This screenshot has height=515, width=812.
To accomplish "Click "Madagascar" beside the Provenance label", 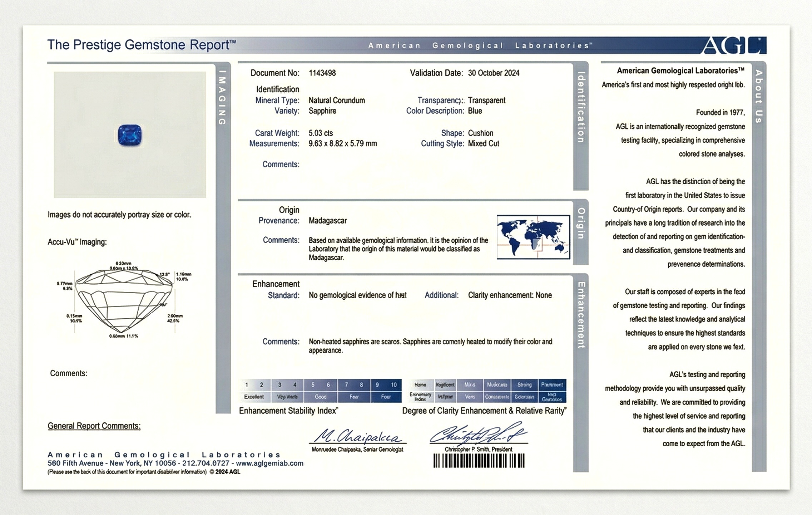I will (328, 221).
